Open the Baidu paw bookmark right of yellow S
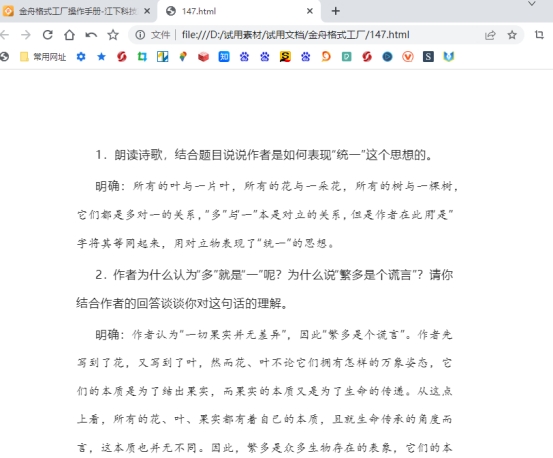The image size is (553, 458). [x=306, y=56]
